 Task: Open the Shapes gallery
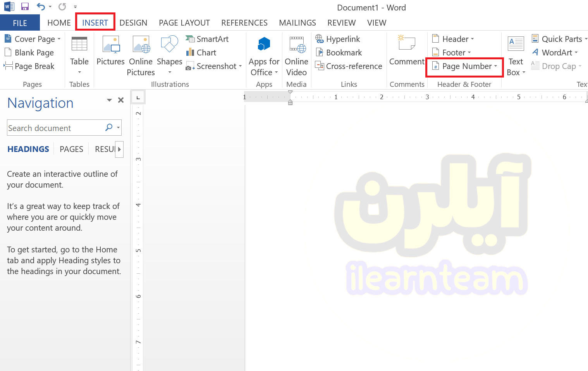[169, 54]
